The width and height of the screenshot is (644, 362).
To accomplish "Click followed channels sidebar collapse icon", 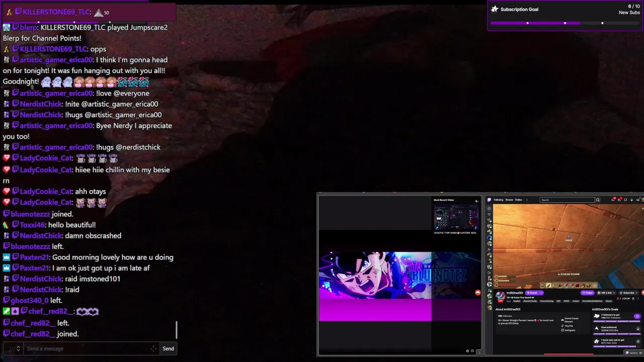I will (489, 208).
